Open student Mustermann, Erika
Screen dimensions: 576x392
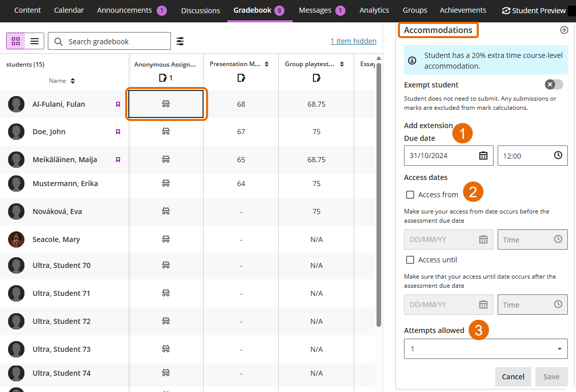tap(65, 184)
